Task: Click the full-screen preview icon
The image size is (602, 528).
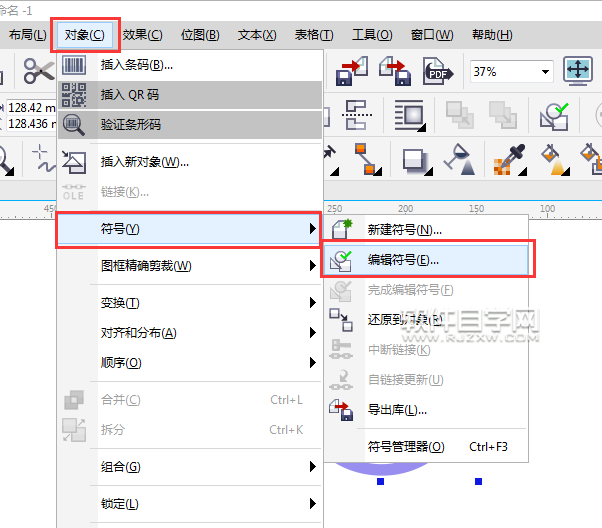Action: 578,71
